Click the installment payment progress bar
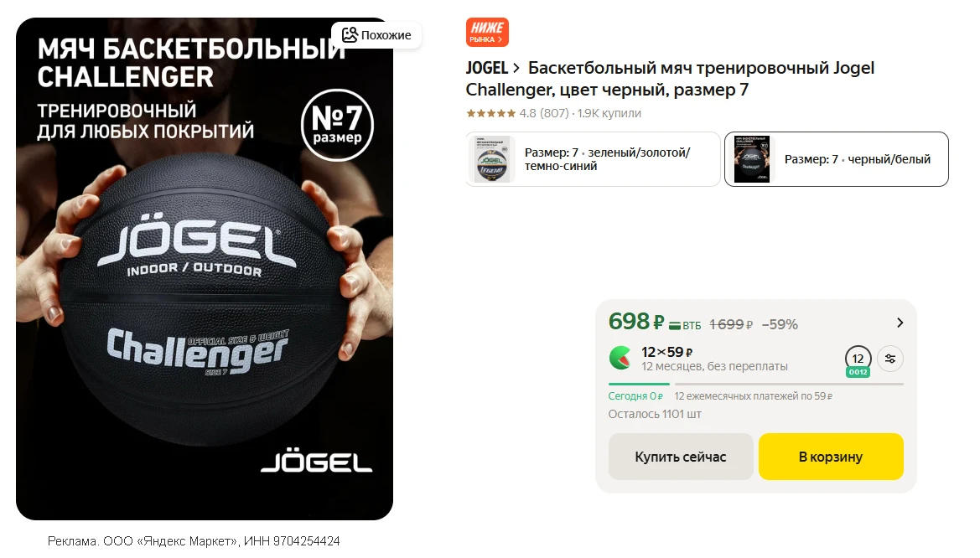The image size is (980, 558). point(755,384)
